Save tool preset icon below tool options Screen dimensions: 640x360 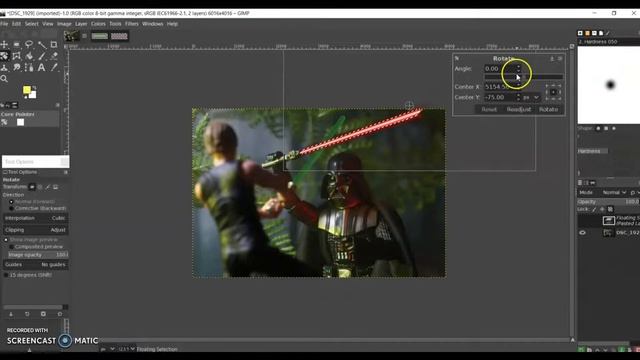click(11, 314)
